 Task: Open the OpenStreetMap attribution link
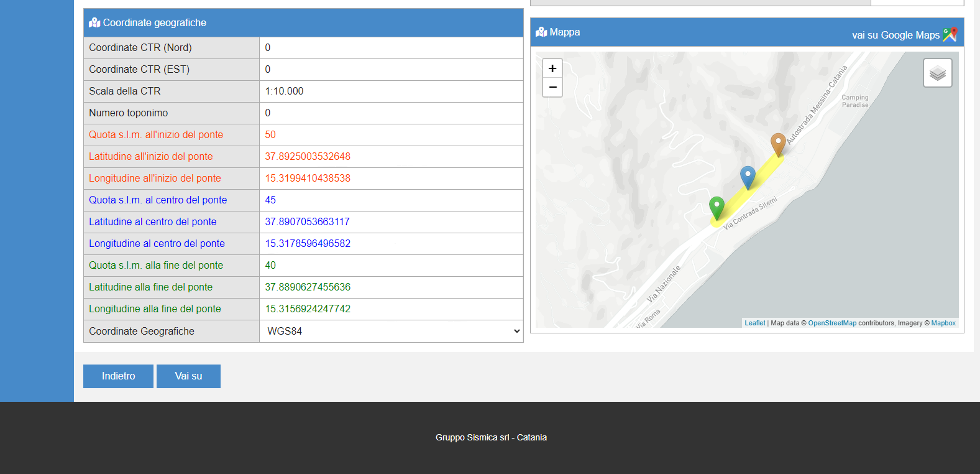(x=831, y=323)
